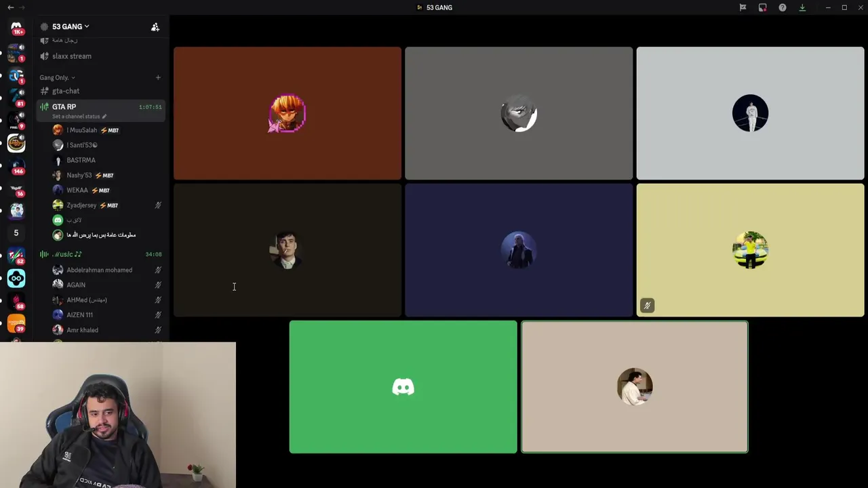Screen dimensions: 868x488
Task: Open orange server icon with 39 badge
Action: [16, 323]
